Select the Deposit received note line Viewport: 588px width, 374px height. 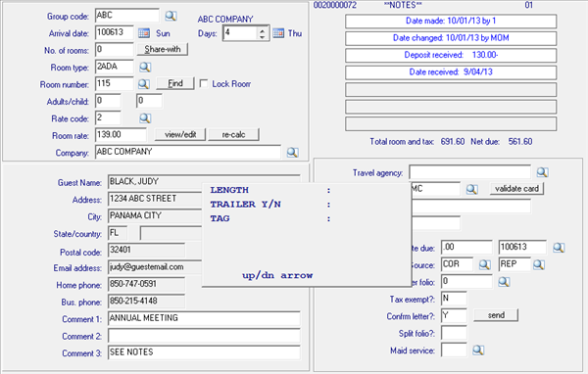tap(451, 56)
